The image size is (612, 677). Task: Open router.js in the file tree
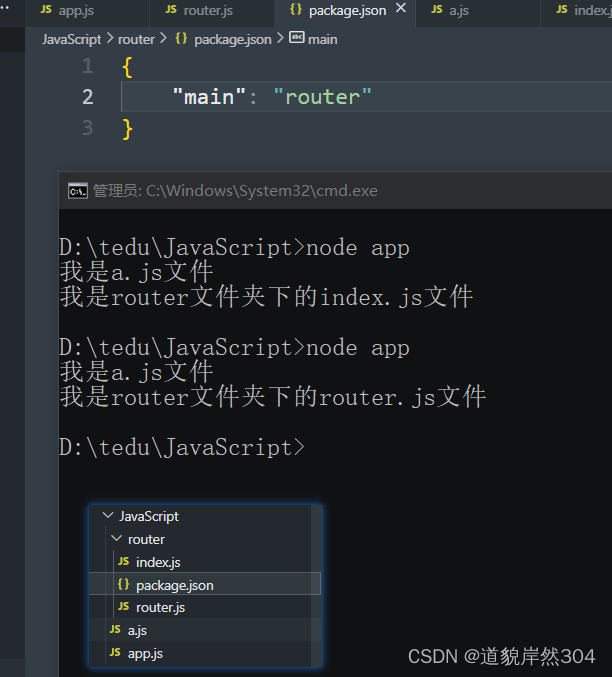[x=200, y=607]
